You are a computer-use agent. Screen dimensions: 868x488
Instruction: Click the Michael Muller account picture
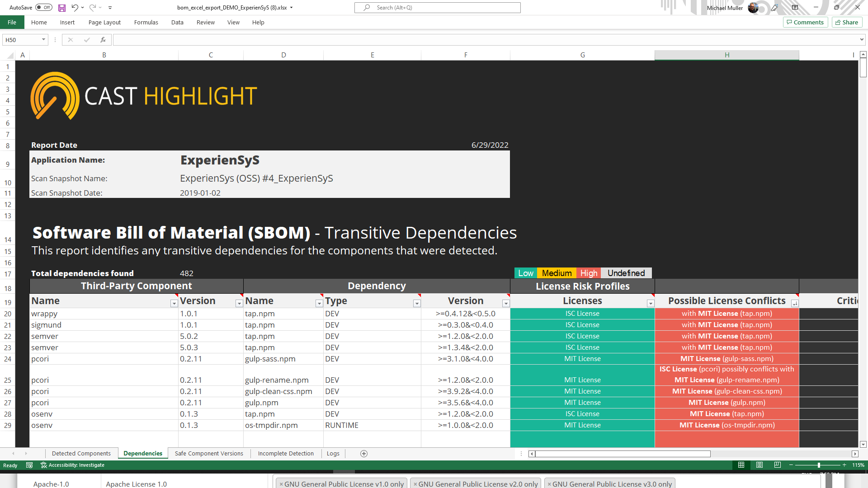753,8
